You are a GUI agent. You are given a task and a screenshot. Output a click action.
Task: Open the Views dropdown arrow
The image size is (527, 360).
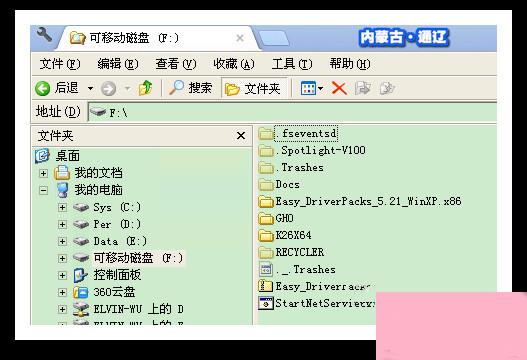(x=321, y=89)
